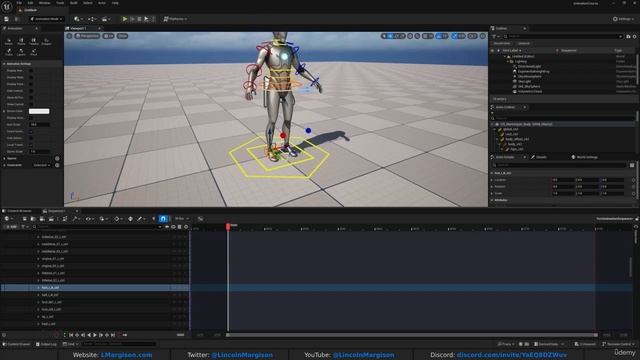This screenshot has height=360, width=640.
Task: Open the File menu
Action: click(x=19, y=3)
